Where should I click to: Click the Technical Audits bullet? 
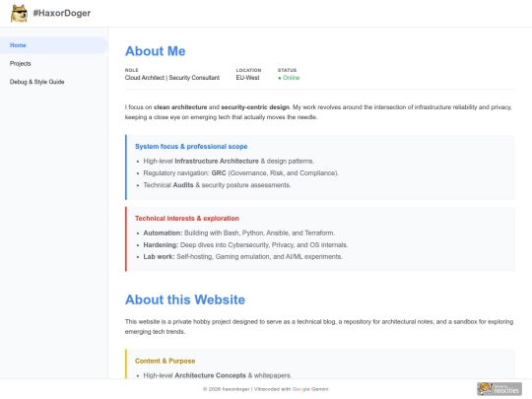tap(217, 185)
